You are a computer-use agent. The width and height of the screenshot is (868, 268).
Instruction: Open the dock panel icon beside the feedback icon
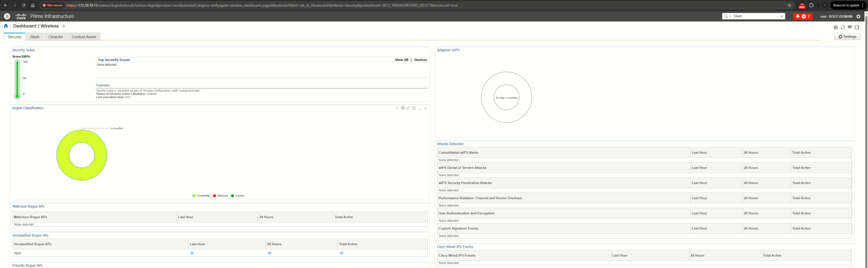coord(857,27)
